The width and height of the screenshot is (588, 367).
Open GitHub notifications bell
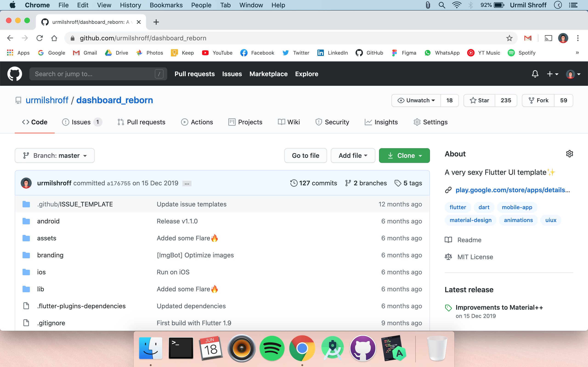point(535,74)
